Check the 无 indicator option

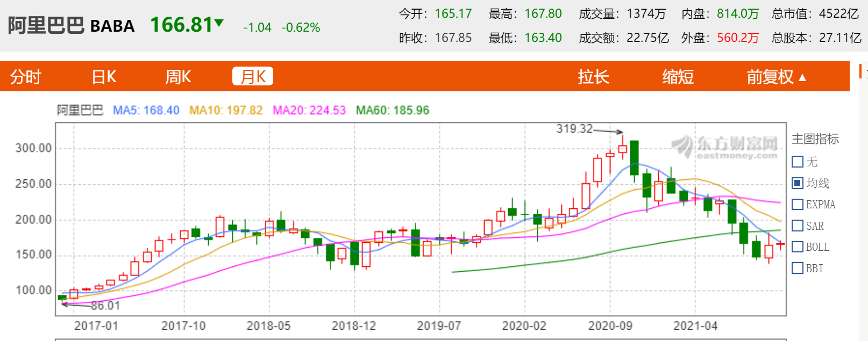click(798, 162)
